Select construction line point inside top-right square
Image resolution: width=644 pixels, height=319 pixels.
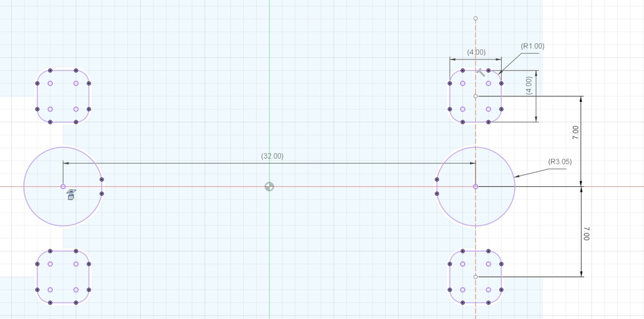point(475,96)
